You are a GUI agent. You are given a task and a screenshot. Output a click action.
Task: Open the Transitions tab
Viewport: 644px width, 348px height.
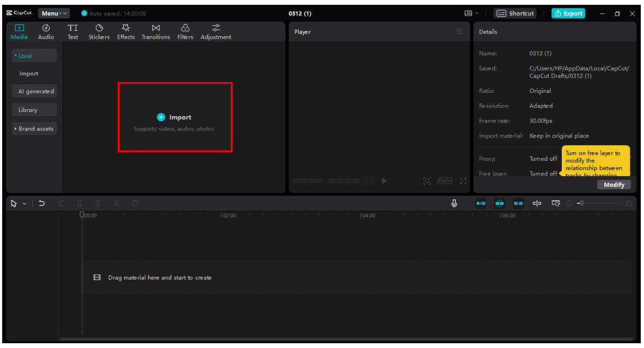[155, 32]
